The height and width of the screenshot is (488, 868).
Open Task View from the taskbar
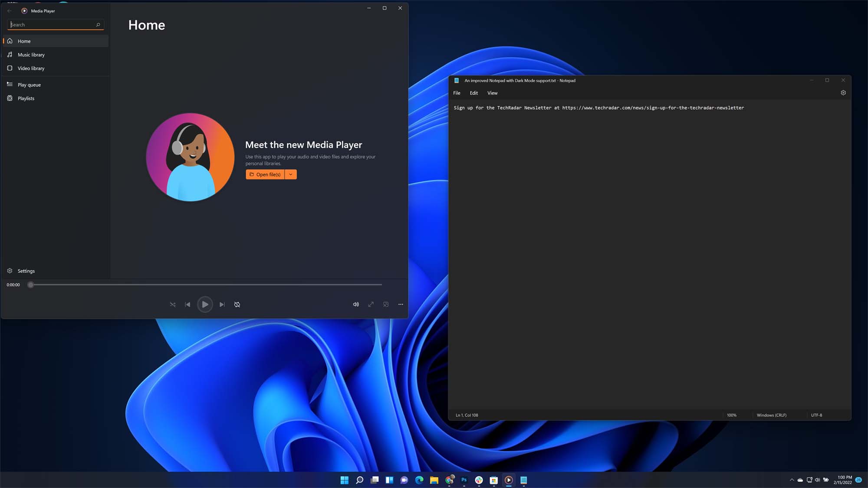[375, 480]
